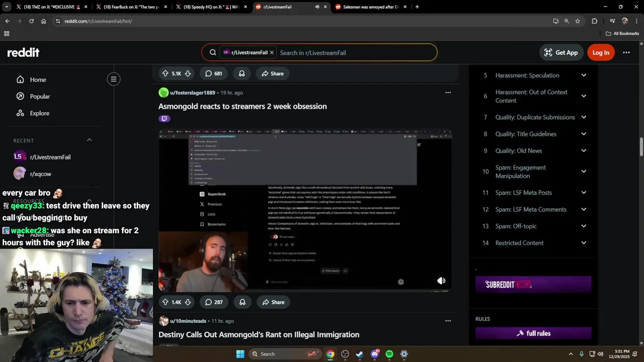Collapse the left navigation sidebar

pos(114,79)
